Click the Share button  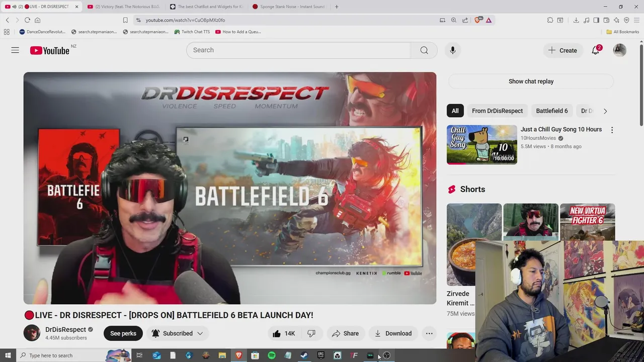point(345,333)
